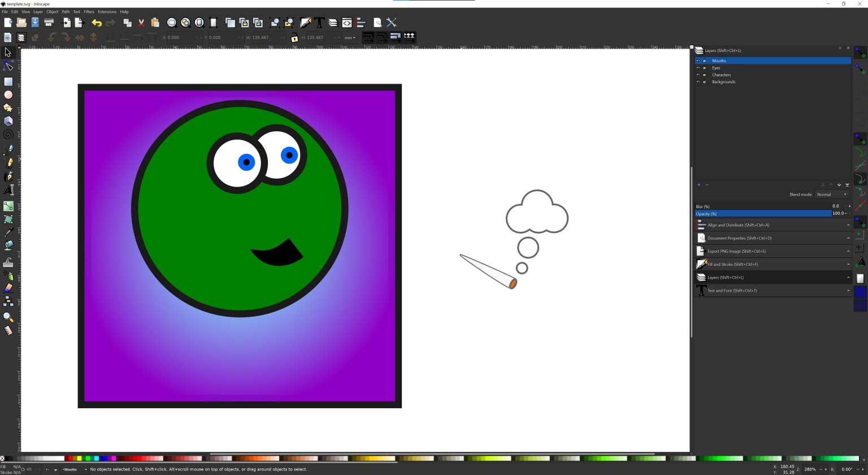Activate the Color dropper tool
The width and height of the screenshot is (868, 475).
8,232
